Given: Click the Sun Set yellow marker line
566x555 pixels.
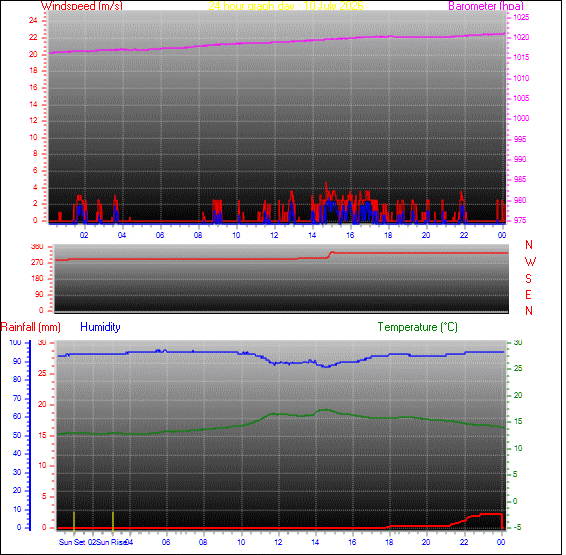Looking at the screenshot, I should [x=74, y=521].
